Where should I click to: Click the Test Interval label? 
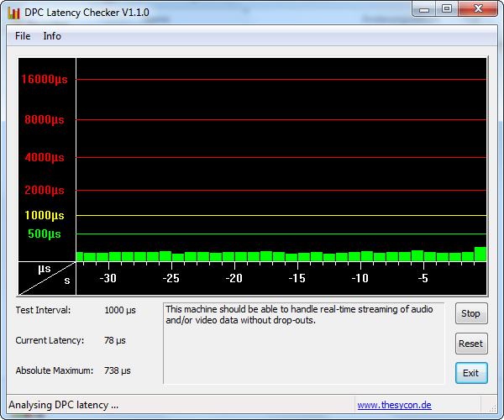[x=43, y=310]
